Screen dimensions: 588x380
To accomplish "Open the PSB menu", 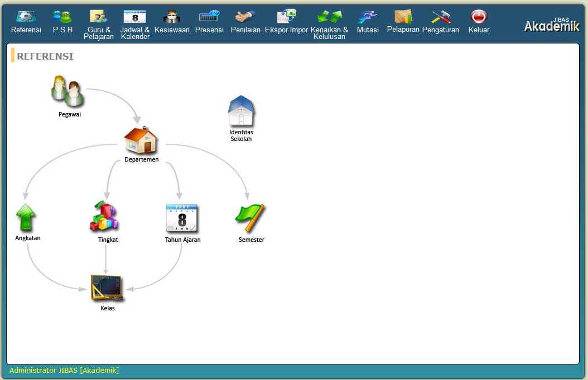I will 62,21.
